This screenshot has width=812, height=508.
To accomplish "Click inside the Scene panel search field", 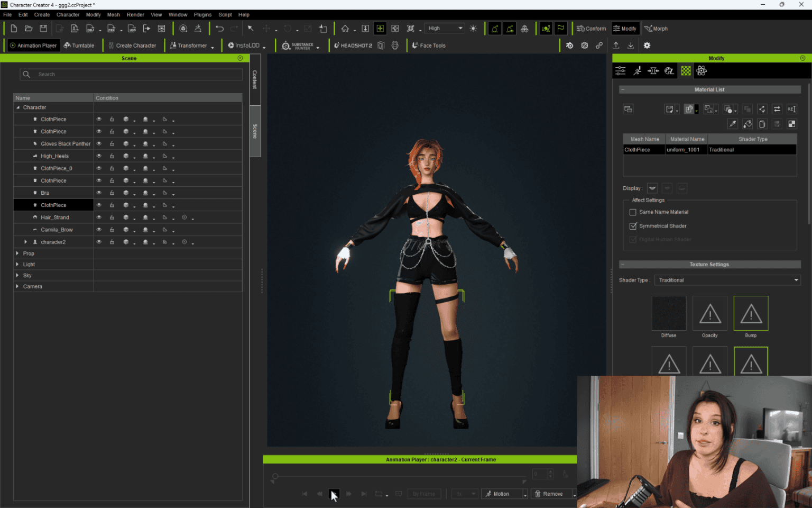I will pyautogui.click(x=131, y=74).
